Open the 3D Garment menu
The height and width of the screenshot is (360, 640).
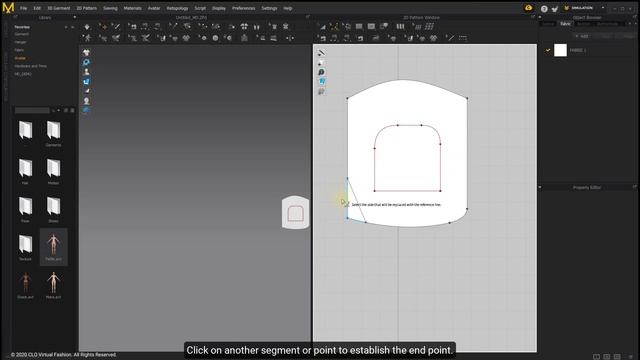click(59, 8)
